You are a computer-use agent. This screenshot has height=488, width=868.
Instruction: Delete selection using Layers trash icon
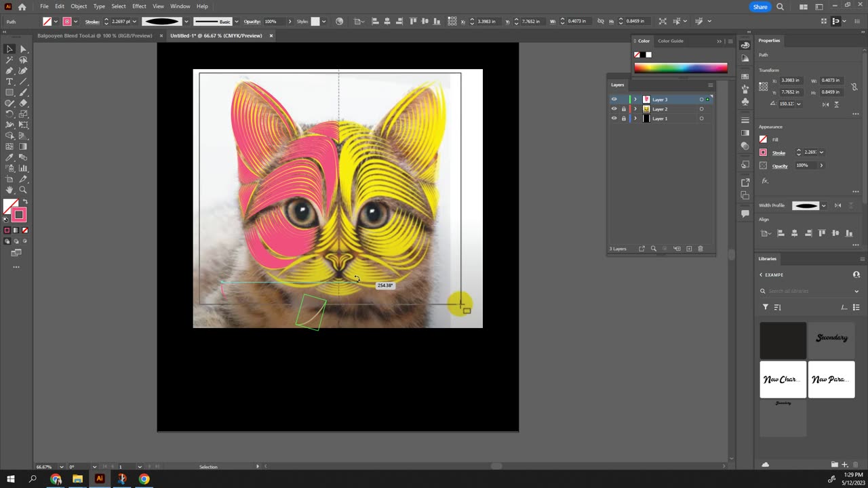coord(701,249)
